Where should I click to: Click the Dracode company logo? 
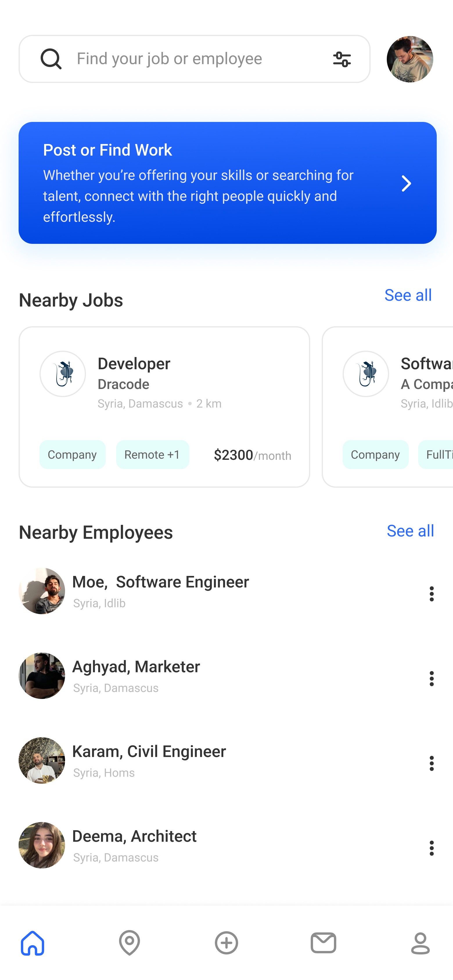pos(63,374)
